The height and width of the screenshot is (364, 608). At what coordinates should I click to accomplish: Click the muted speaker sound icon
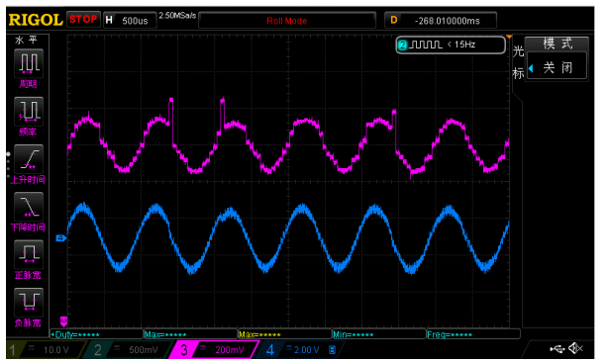tap(575, 349)
